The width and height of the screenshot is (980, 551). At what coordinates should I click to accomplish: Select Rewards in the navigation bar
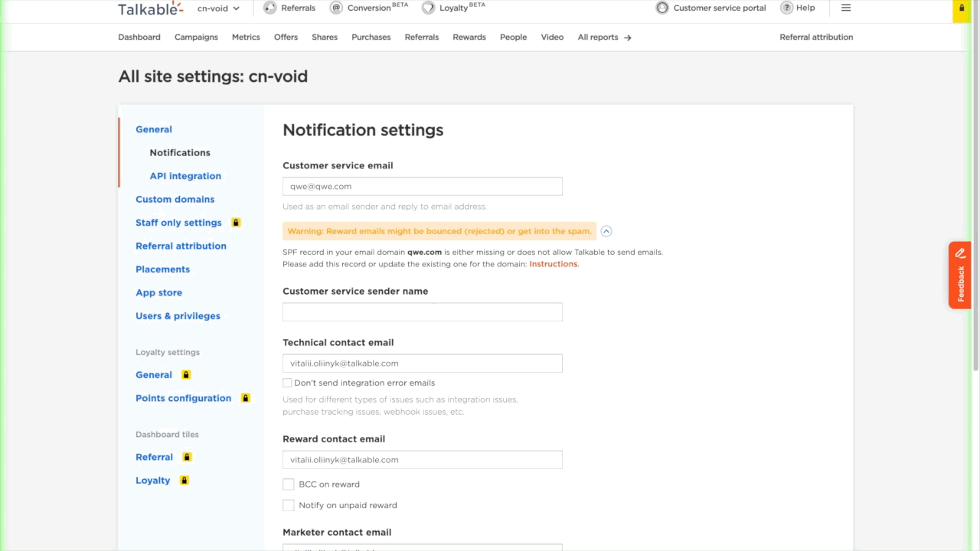[x=469, y=37]
